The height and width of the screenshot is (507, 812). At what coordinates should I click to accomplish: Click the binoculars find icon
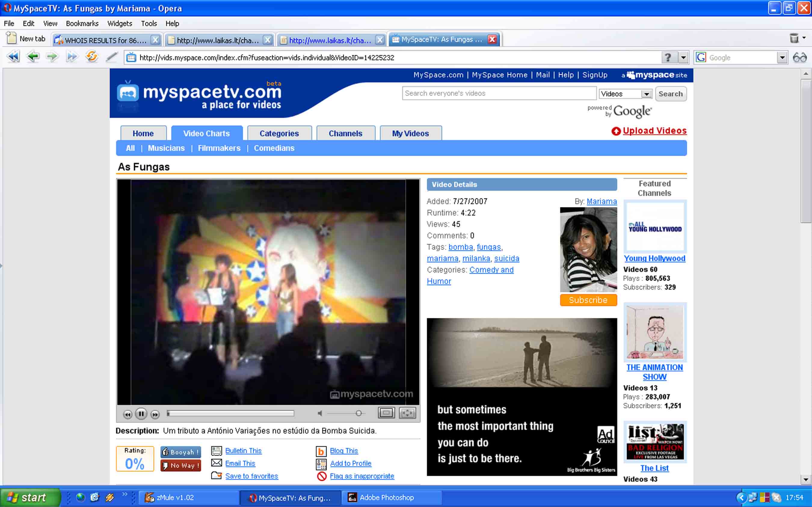[x=800, y=58]
